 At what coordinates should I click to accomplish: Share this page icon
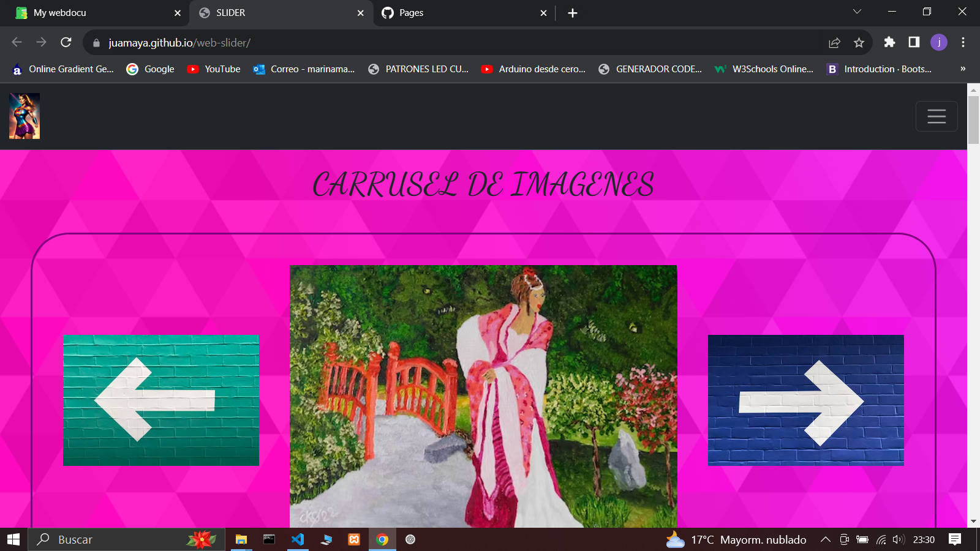[x=834, y=43]
